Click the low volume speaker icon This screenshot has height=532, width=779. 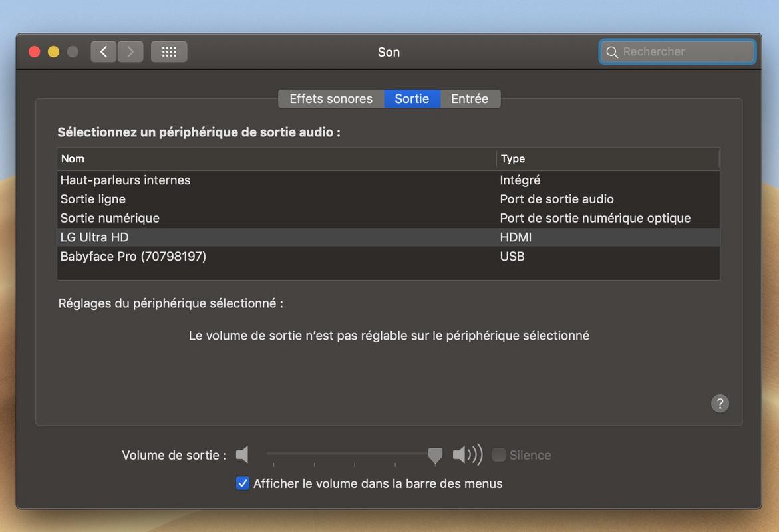point(242,454)
